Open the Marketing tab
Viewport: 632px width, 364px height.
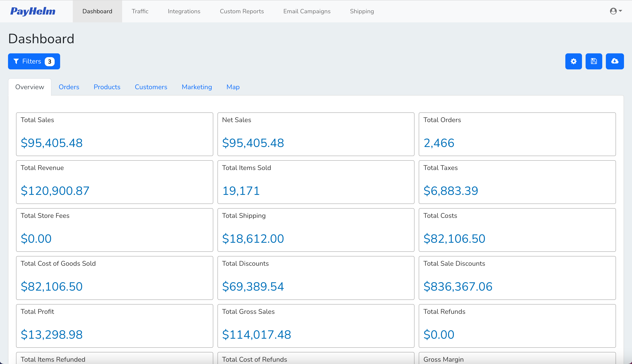(x=197, y=87)
